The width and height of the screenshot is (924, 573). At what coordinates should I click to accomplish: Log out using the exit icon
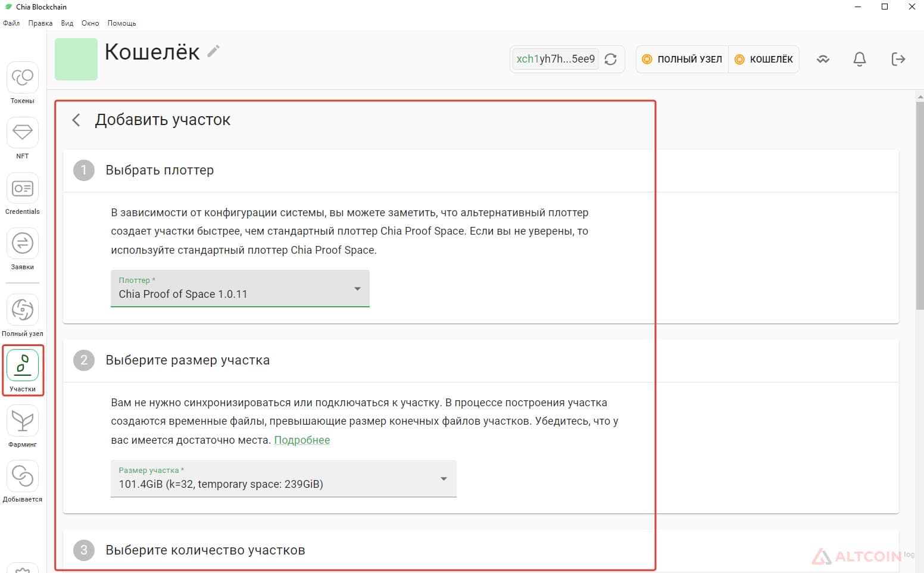[898, 59]
